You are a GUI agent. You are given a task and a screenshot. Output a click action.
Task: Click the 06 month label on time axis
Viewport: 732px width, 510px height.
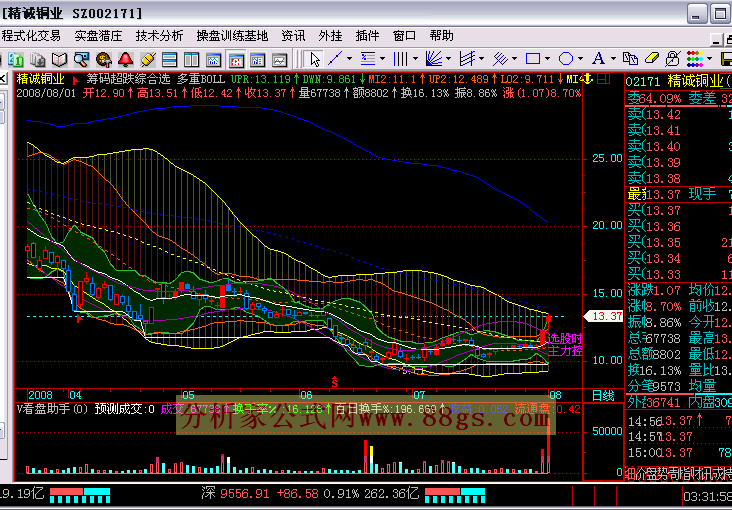pyautogui.click(x=306, y=395)
